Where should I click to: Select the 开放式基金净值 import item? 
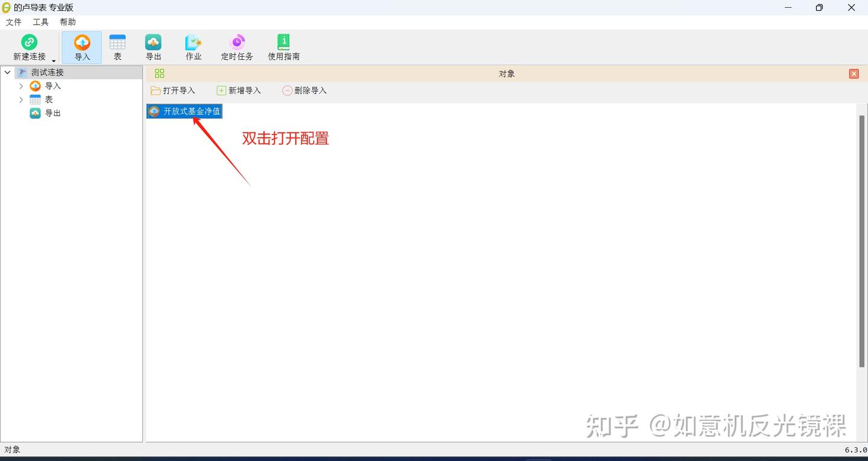tap(184, 112)
